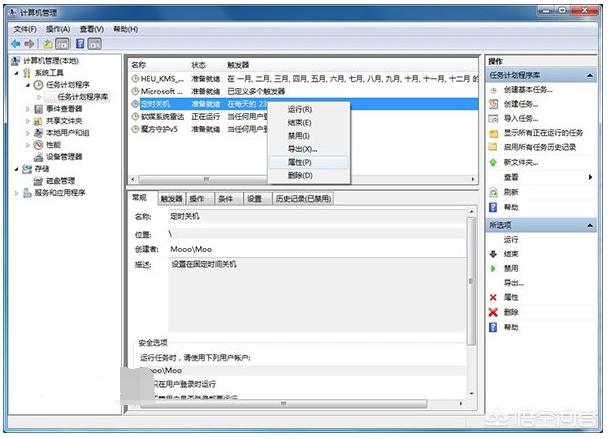Click the 共享文件夹 tree icon

click(38, 121)
